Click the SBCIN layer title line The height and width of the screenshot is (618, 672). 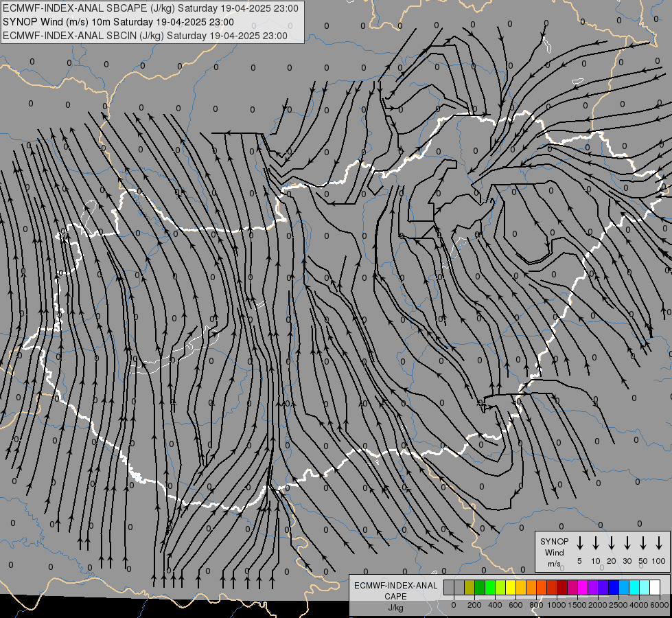tap(145, 36)
